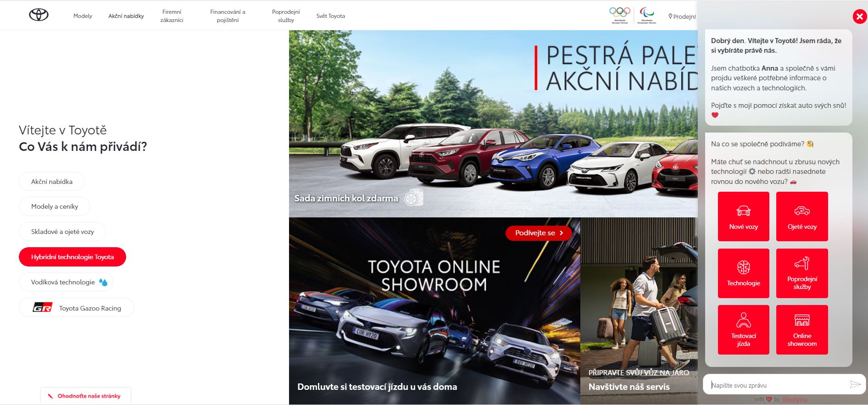Screen dimensions: 868x405
Task: Click the Olympic partner logo
Action: click(619, 15)
